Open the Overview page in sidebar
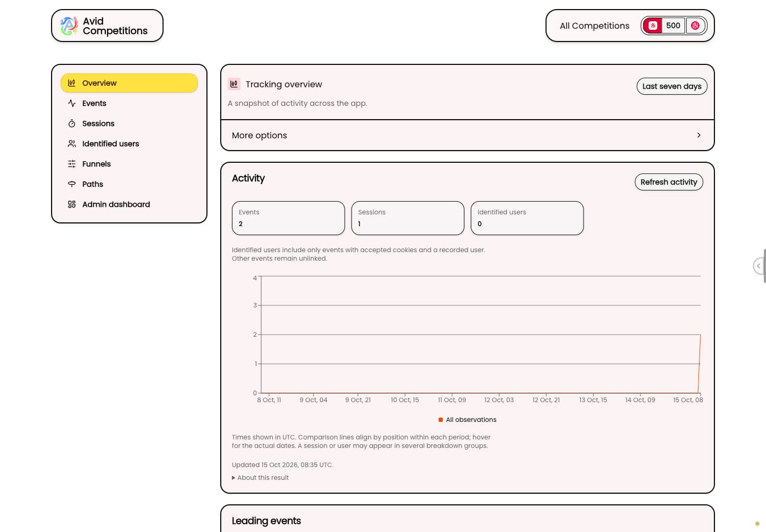766x532 pixels. (x=129, y=83)
